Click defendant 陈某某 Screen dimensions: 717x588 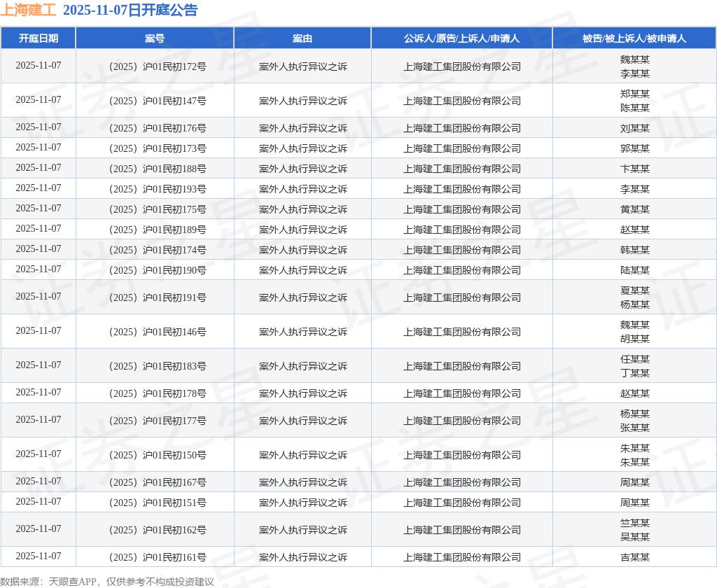(634, 108)
